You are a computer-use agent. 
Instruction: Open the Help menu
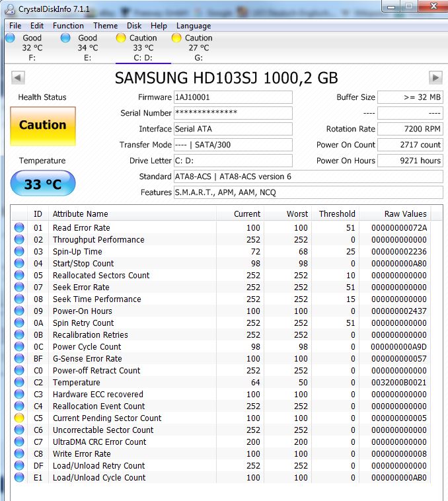159,26
